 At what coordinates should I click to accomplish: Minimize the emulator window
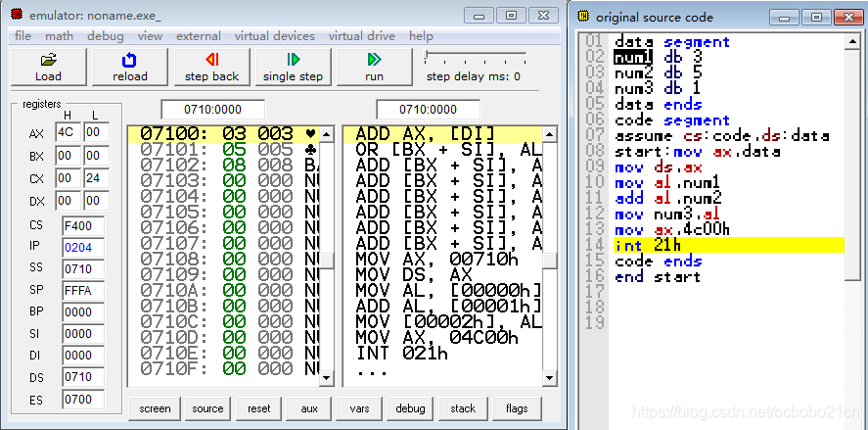(x=479, y=15)
